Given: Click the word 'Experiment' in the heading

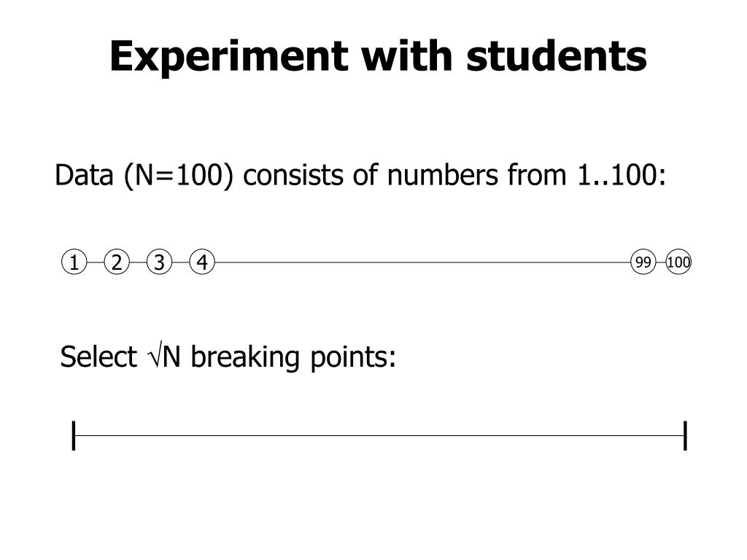Looking at the screenshot, I should point(229,57).
